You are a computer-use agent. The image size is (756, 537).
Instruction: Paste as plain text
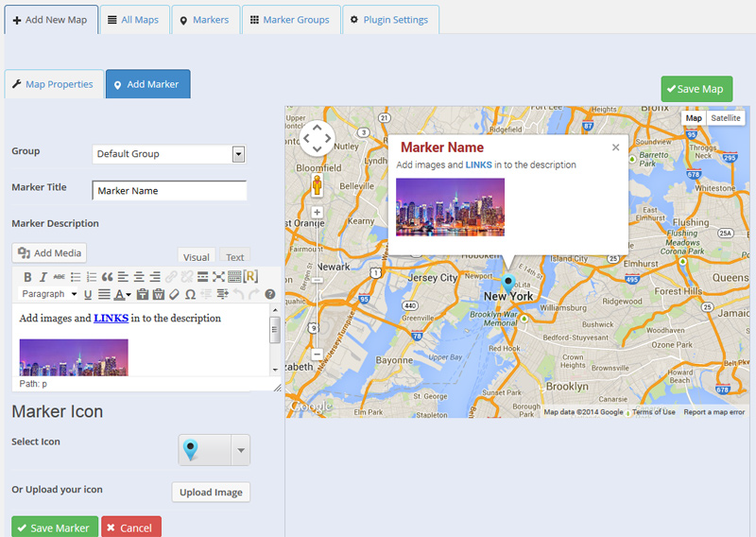pos(143,294)
